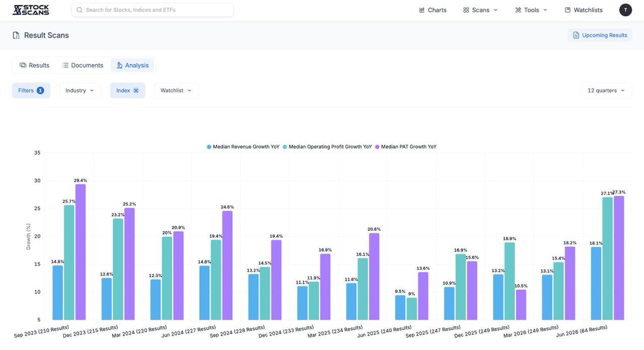
Task: Toggle Median Revenue Growth YoY legend
Action: pyautogui.click(x=243, y=147)
